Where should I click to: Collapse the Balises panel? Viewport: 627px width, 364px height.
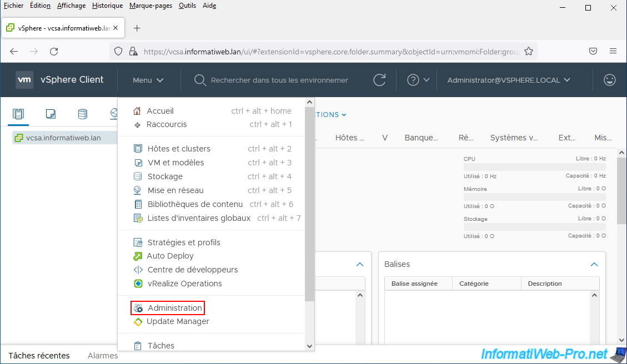(594, 265)
